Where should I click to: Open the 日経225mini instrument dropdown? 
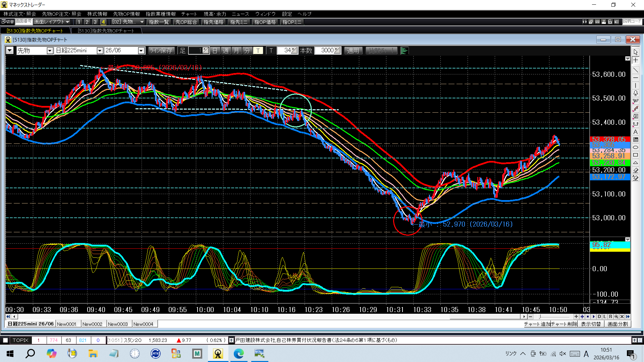100,51
